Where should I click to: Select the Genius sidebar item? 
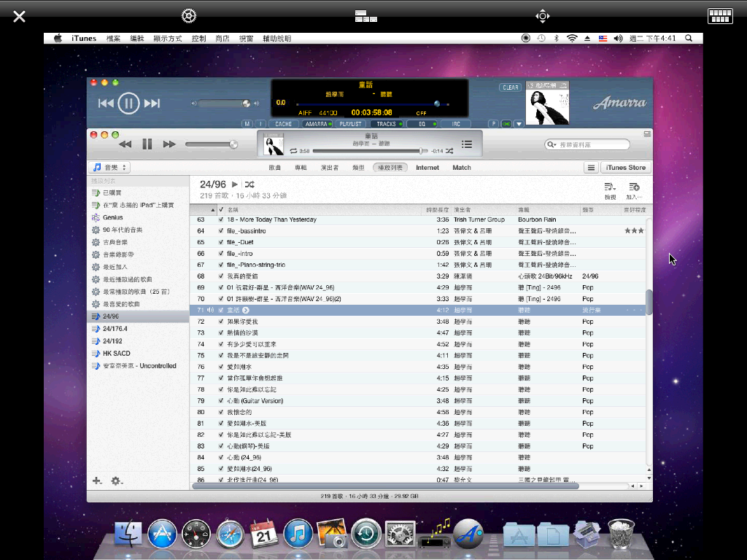pyautogui.click(x=113, y=217)
